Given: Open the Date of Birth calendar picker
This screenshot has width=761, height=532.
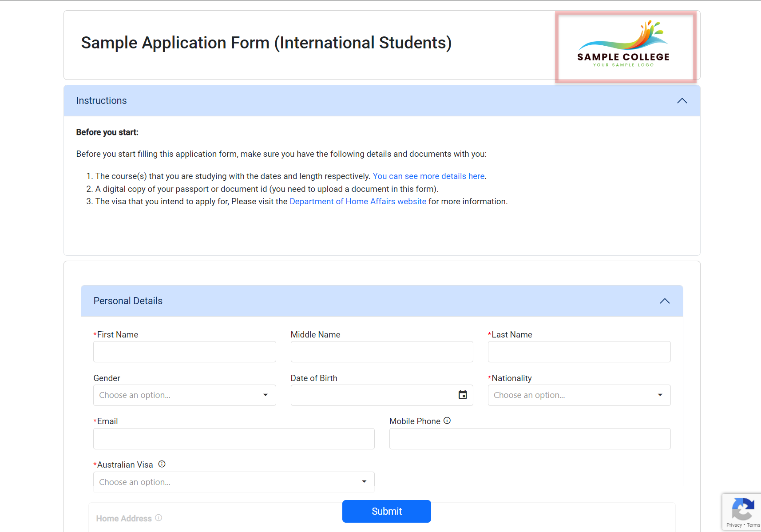Looking at the screenshot, I should point(463,395).
